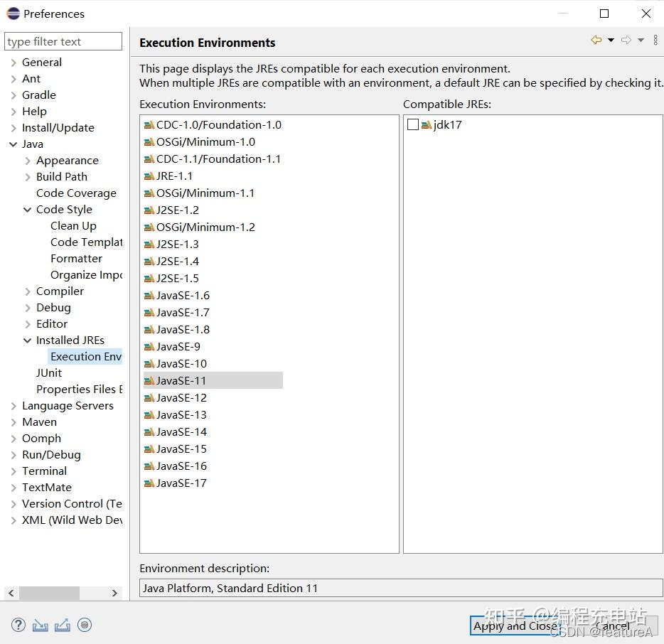
Task: Collapse the Installed JREs tree node
Action: [27, 340]
